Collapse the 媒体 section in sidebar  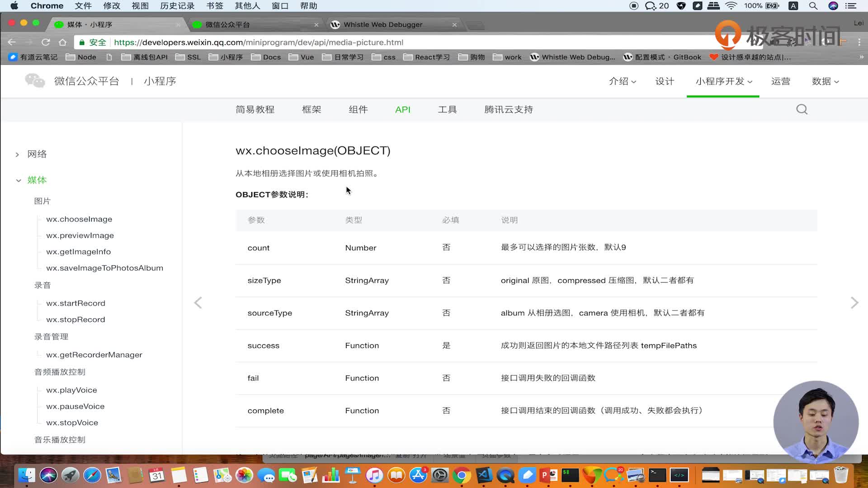point(18,180)
